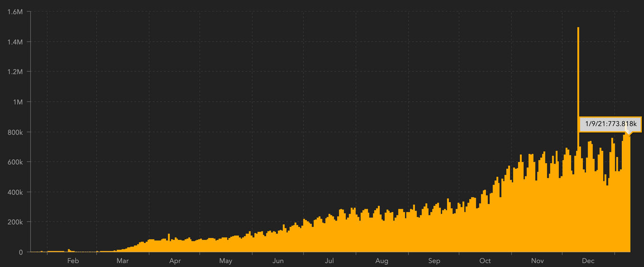The width and height of the screenshot is (644, 267).
Task: Click the Feb month label
Action: pos(73,261)
